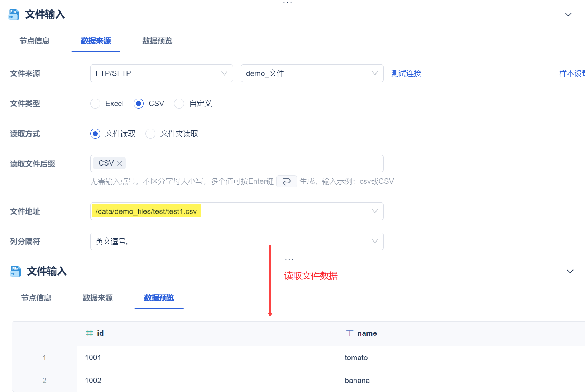The height and width of the screenshot is (392, 585).
Task: Switch to 节点信息 tab in upper panel
Action: pyautogui.click(x=34, y=41)
